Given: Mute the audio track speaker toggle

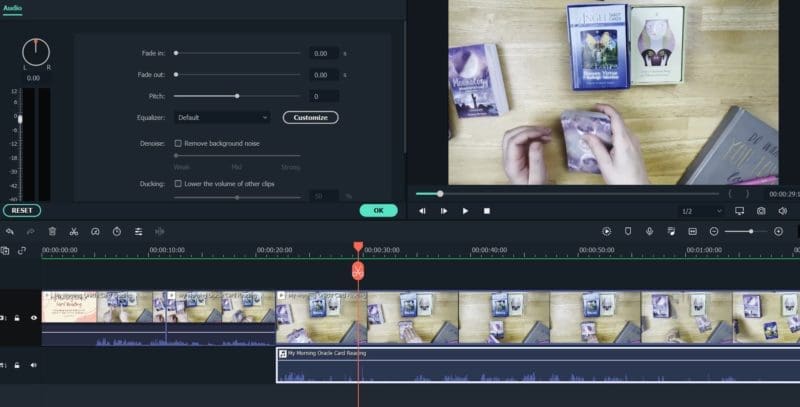Looking at the screenshot, I should click(x=34, y=365).
